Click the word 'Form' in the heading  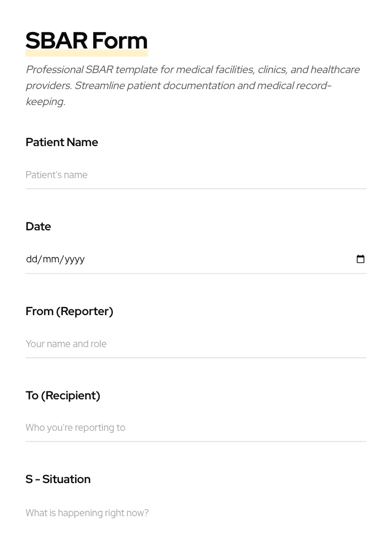[119, 41]
